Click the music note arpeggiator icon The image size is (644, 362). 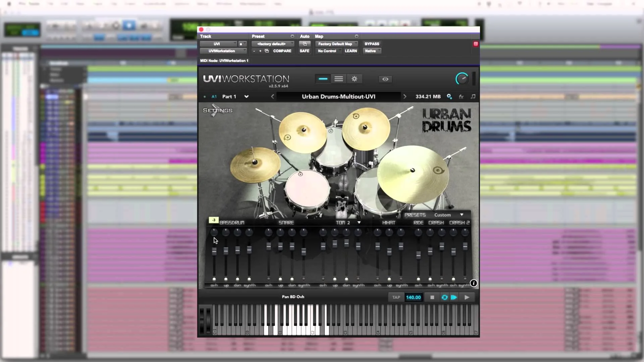(473, 97)
